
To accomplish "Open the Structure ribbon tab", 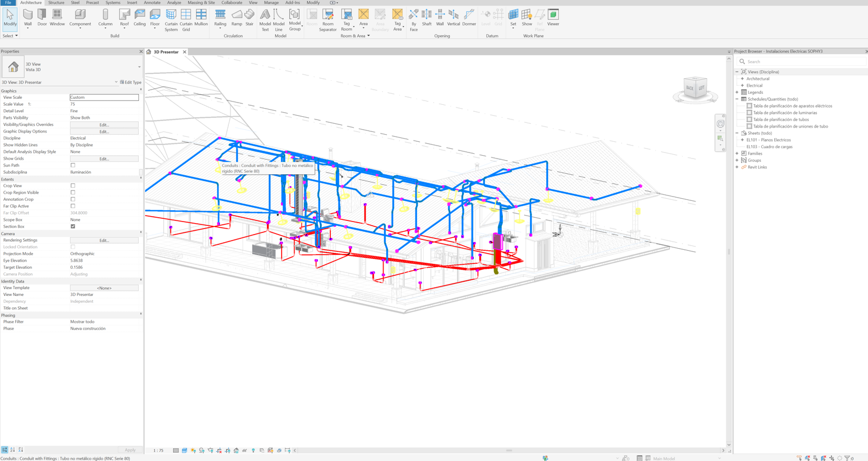I will click(x=56, y=3).
